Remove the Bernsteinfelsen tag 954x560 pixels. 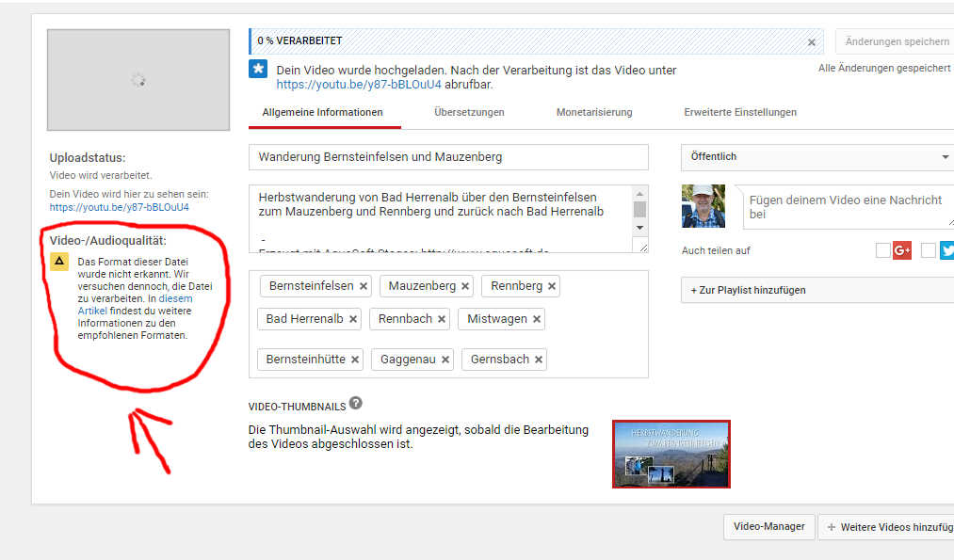coord(364,286)
